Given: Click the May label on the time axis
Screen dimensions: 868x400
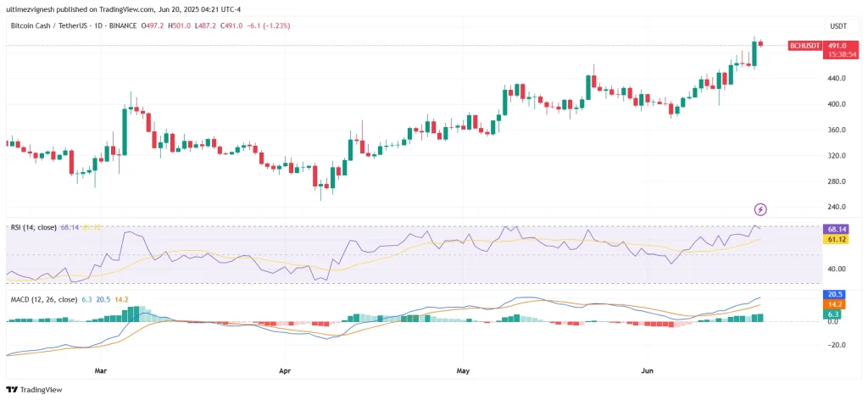Looking at the screenshot, I should [x=464, y=370].
